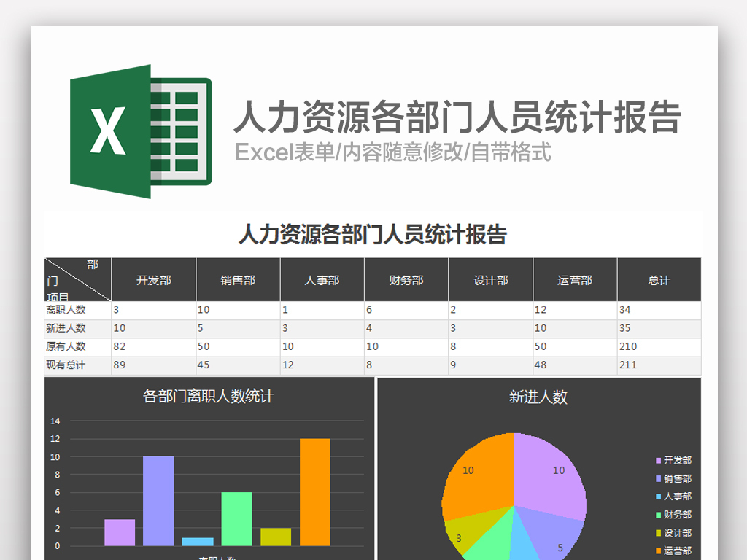Select the 运营部 column header
Screen dimensions: 747x560
tap(575, 279)
